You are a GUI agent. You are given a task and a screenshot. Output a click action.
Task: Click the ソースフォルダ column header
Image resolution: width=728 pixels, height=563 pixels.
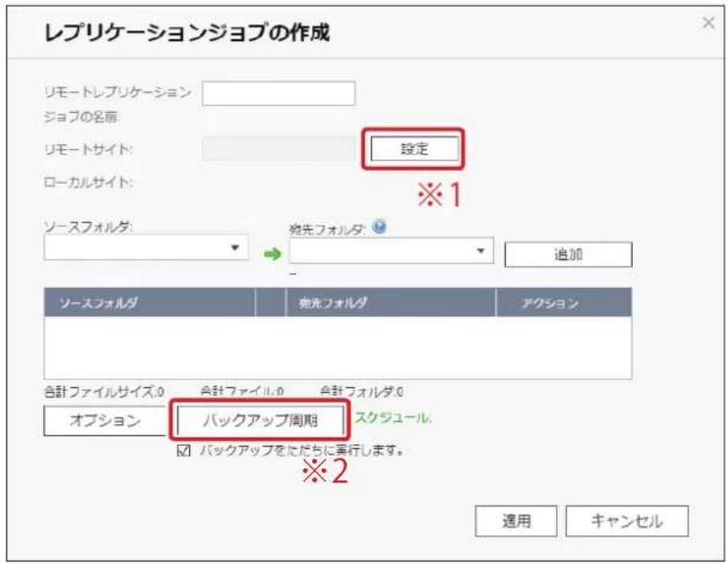(x=150, y=303)
